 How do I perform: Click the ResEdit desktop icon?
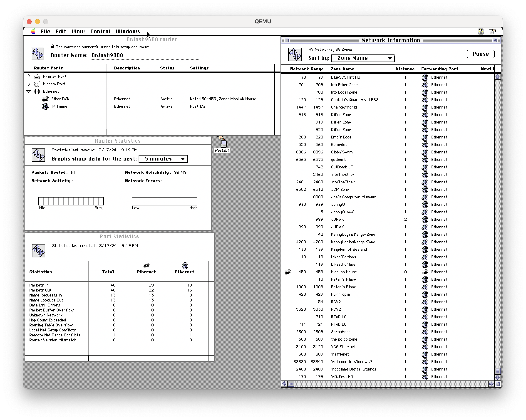click(222, 144)
